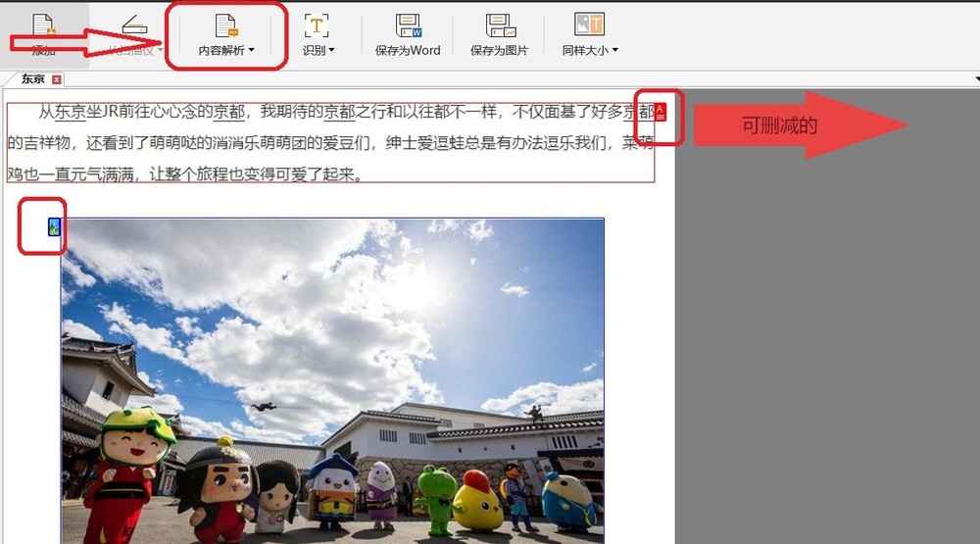Click the 识别 (Recognize) text icon
The width and height of the screenshot is (980, 544).
[x=317, y=25]
